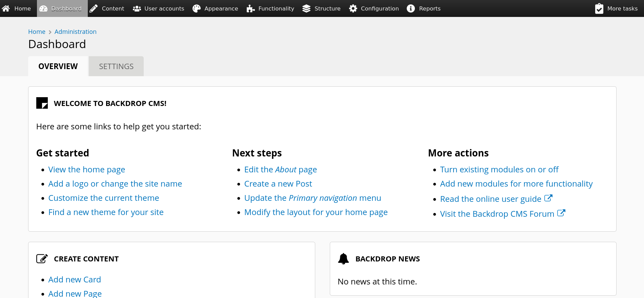Click 'Add new Page' link

(75, 294)
